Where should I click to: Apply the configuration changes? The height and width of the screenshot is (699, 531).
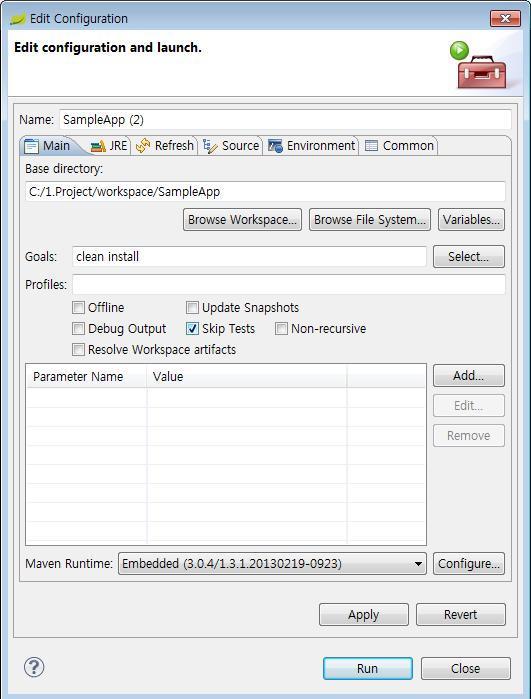(364, 615)
